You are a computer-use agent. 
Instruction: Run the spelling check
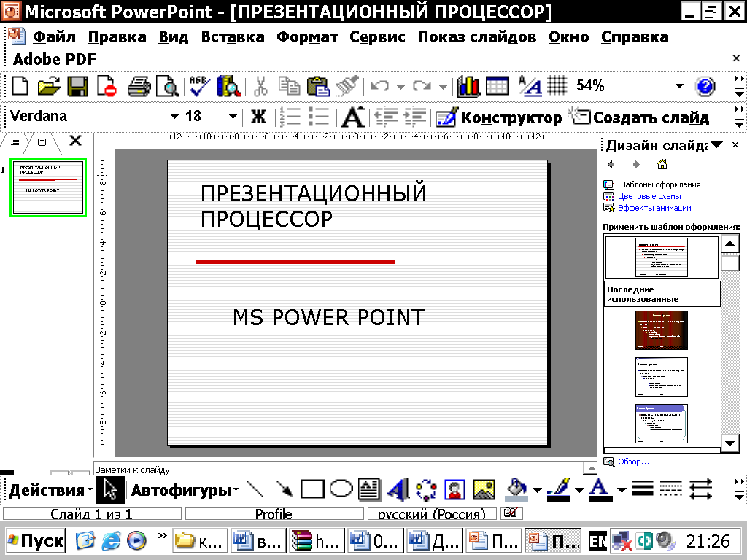pos(200,86)
